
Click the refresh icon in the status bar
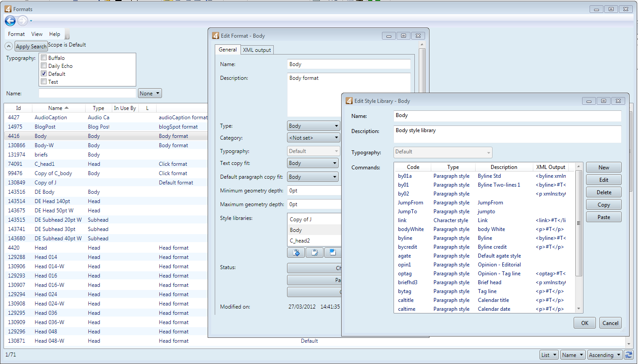click(628, 355)
